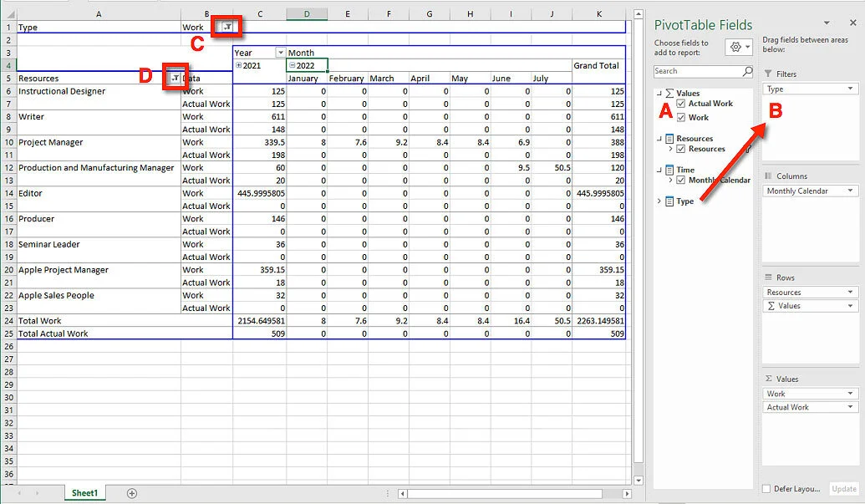Open the Type dropdown in Filters area
Screen dimensions: 865x504
(850, 89)
